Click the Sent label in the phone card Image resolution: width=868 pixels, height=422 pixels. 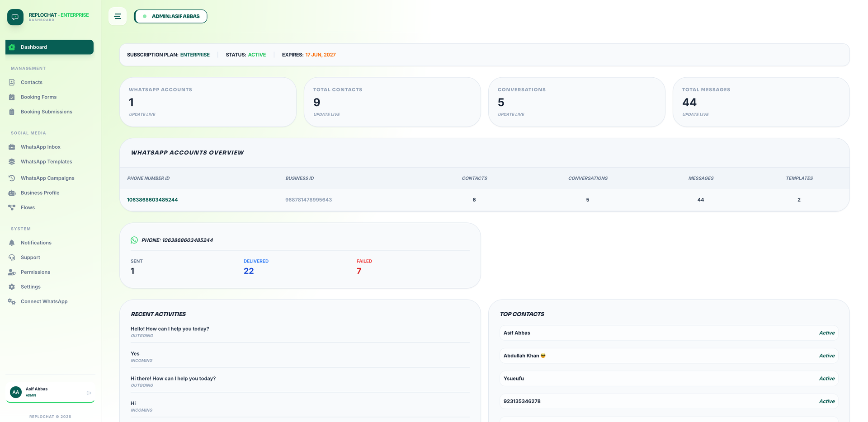pyautogui.click(x=137, y=261)
